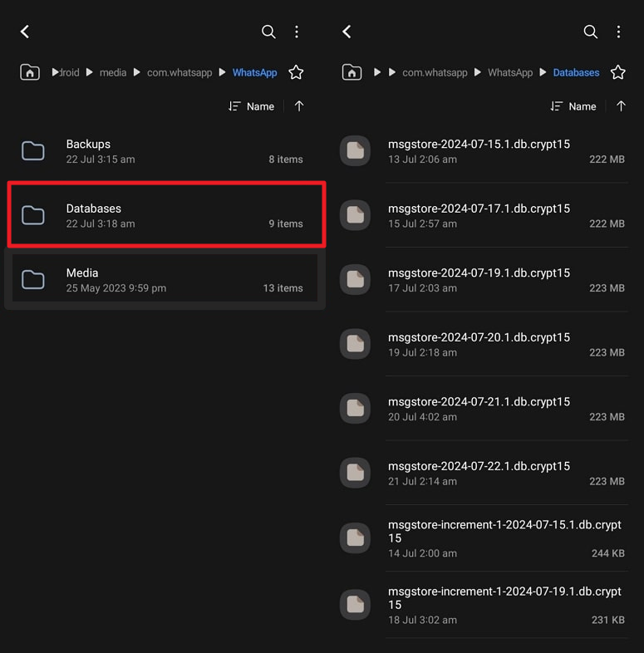This screenshot has height=653, width=644.
Task: Click file icon of increment-1-2024-07-15.1
Action: tap(356, 538)
